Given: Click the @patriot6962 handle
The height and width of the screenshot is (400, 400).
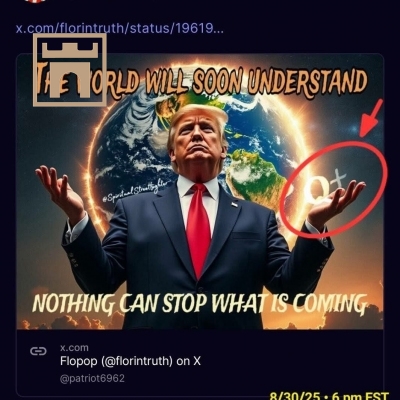Looking at the screenshot, I should pyautogui.click(x=92, y=379).
